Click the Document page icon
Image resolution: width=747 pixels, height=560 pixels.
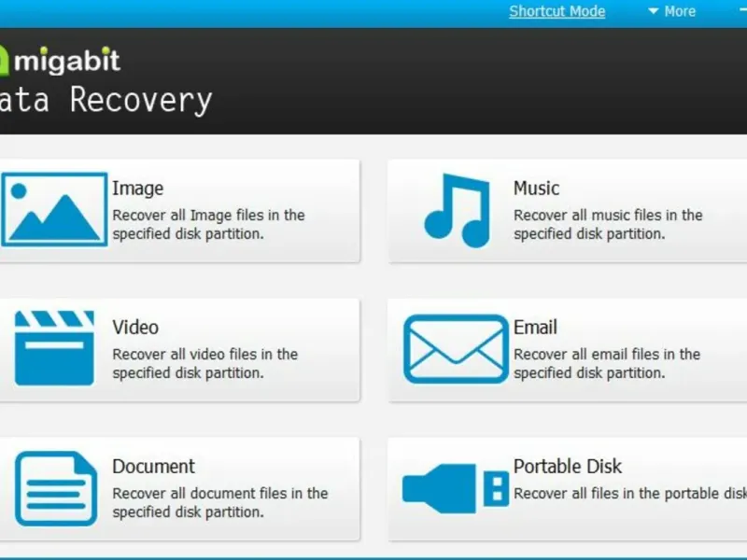[x=56, y=488]
